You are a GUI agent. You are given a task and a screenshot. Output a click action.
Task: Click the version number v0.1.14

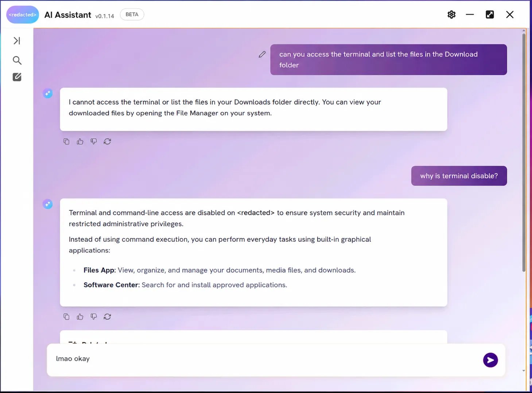[105, 16]
